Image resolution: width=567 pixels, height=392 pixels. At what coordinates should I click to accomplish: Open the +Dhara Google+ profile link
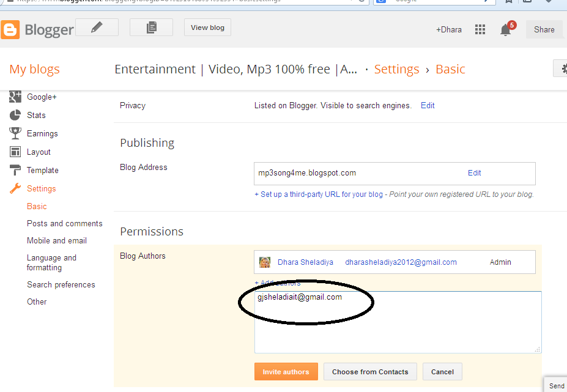click(449, 29)
